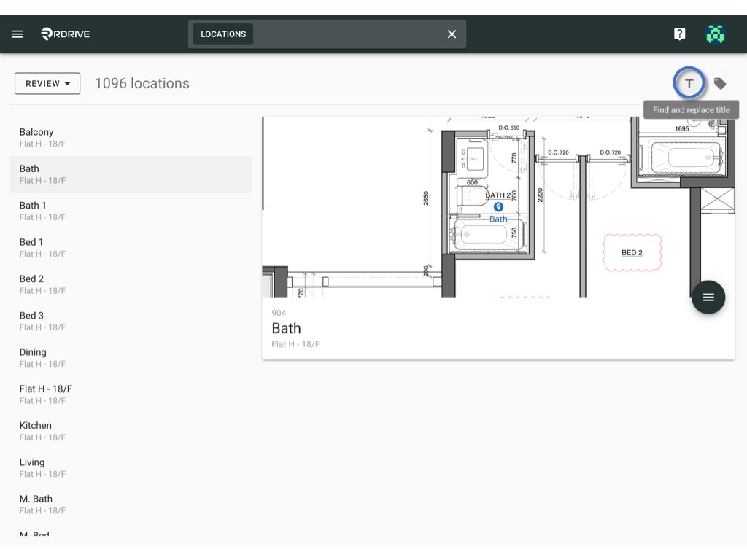747x560 pixels.
Task: Select the Bath 1 location row
Action: [131, 211]
